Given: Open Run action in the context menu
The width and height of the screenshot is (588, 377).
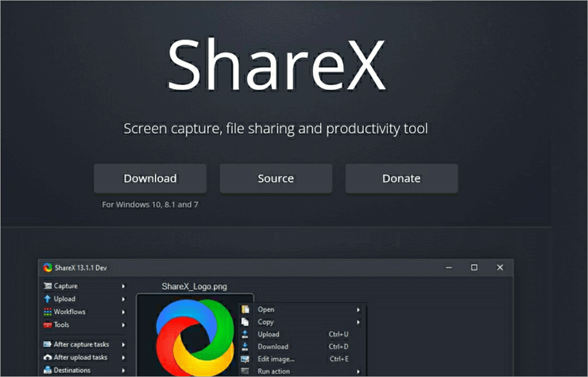Looking at the screenshot, I should (x=274, y=371).
